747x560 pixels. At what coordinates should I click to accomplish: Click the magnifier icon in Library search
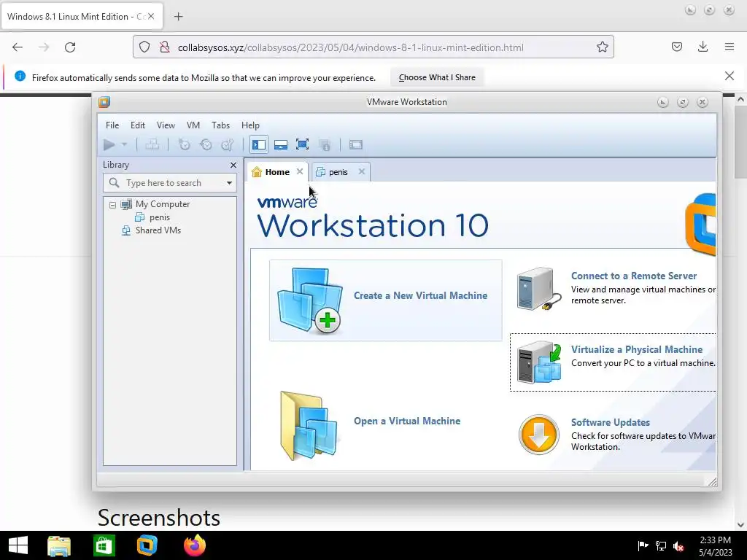point(114,182)
